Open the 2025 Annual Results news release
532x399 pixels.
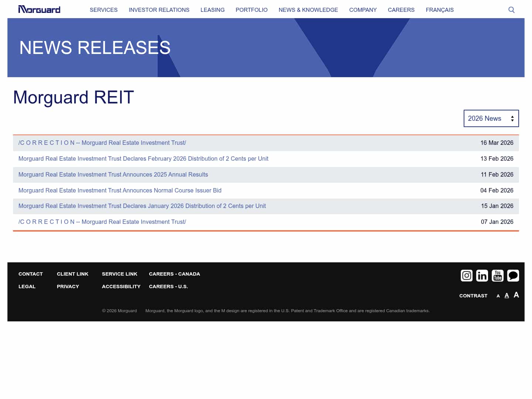click(113, 174)
